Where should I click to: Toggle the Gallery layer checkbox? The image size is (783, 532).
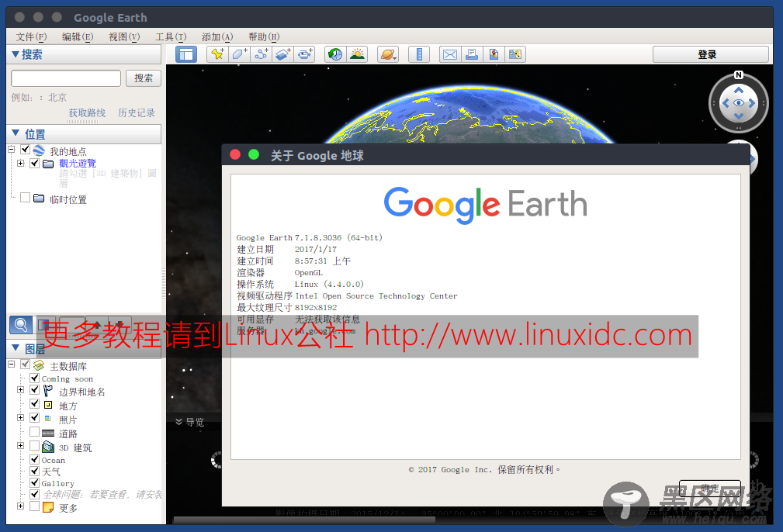coord(34,482)
